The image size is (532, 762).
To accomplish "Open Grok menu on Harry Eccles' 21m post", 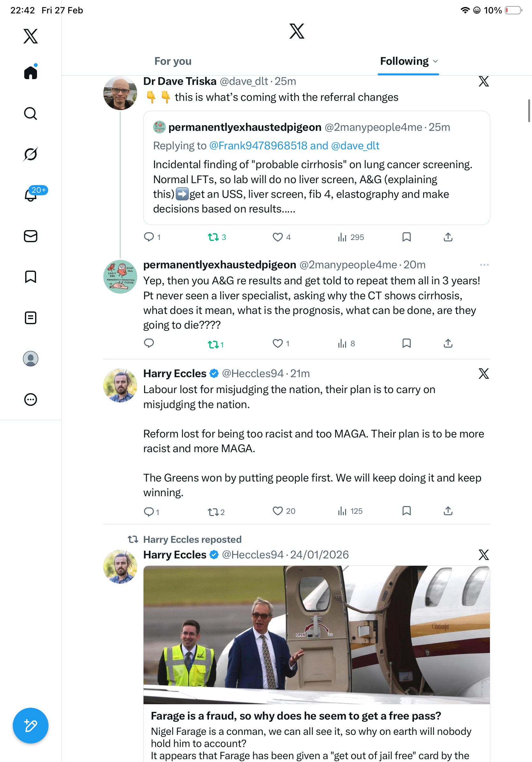I will click(484, 374).
